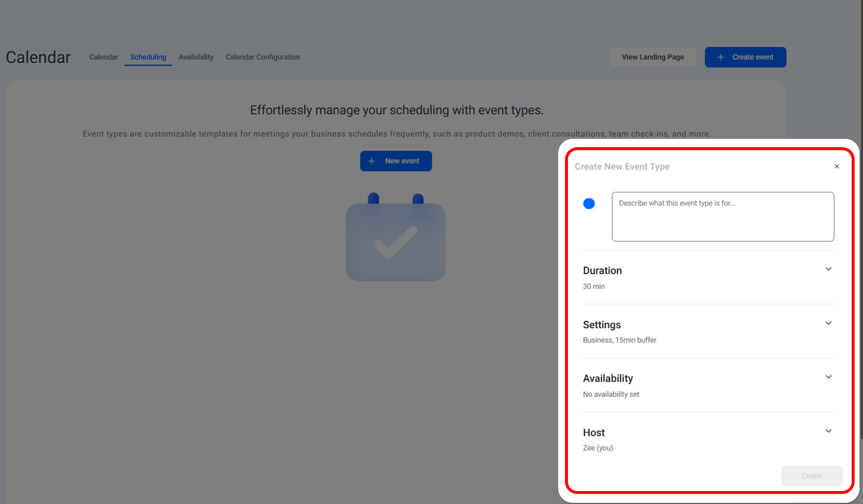Expand the Settings section chevron
863x504 pixels.
pos(828,323)
